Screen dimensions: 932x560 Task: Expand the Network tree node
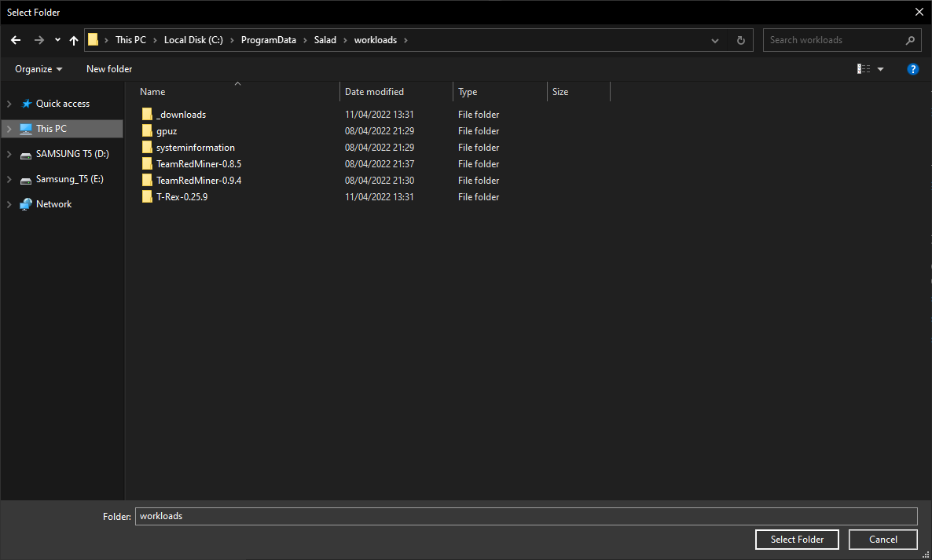click(9, 204)
